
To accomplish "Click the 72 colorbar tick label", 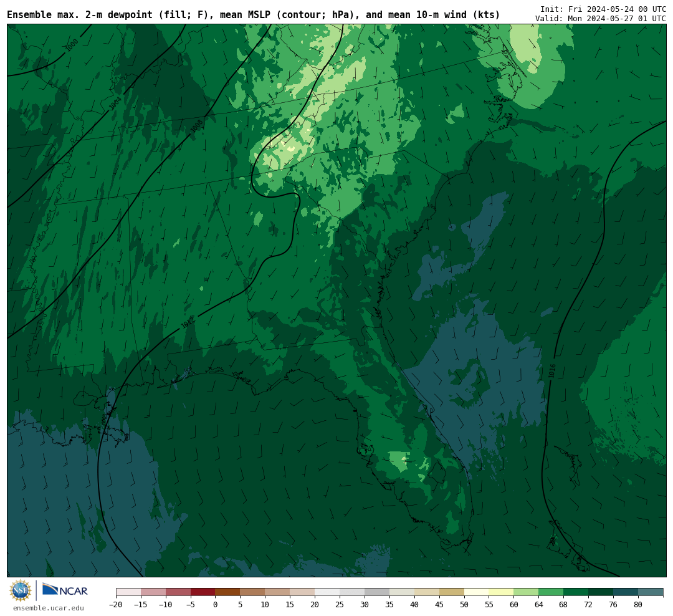I will (589, 605).
